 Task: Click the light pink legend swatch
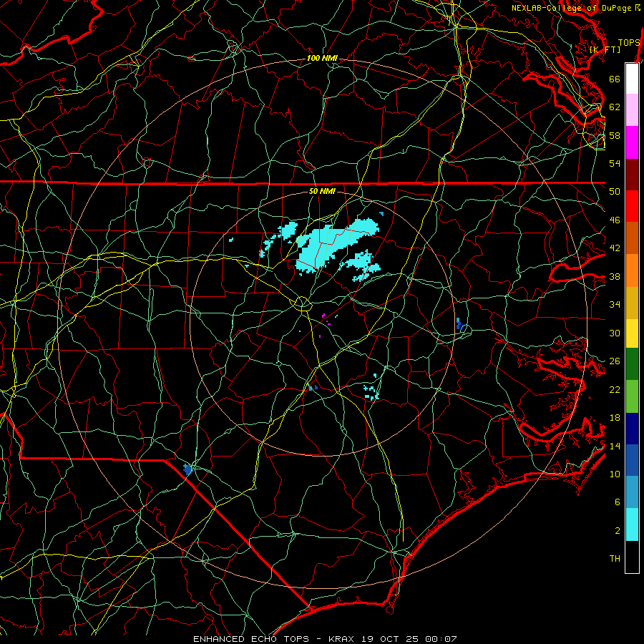coord(632,109)
